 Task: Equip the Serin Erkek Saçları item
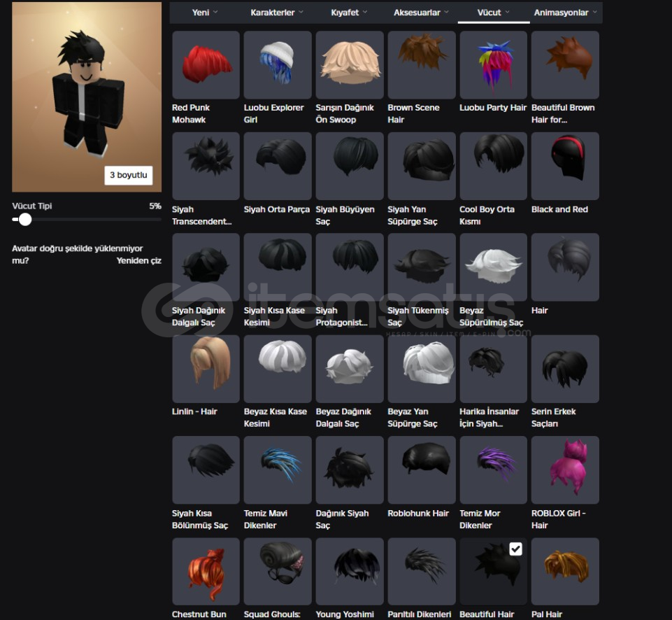565,369
